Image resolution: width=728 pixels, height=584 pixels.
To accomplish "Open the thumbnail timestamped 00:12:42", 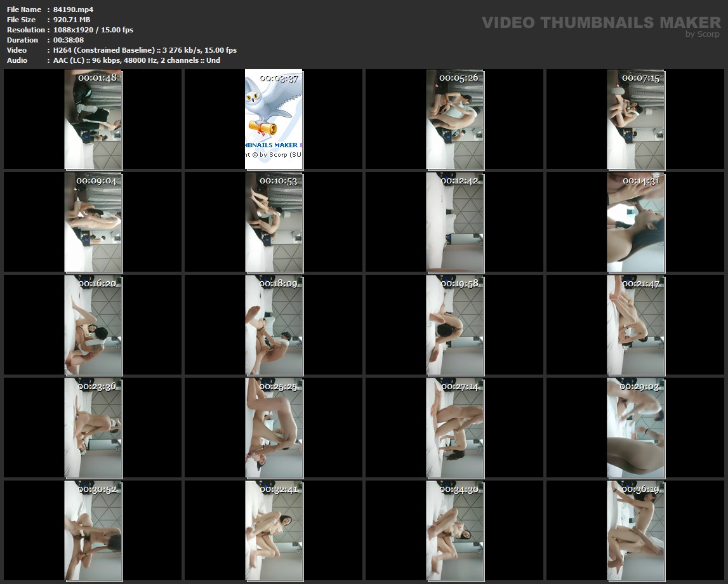I will (455, 222).
